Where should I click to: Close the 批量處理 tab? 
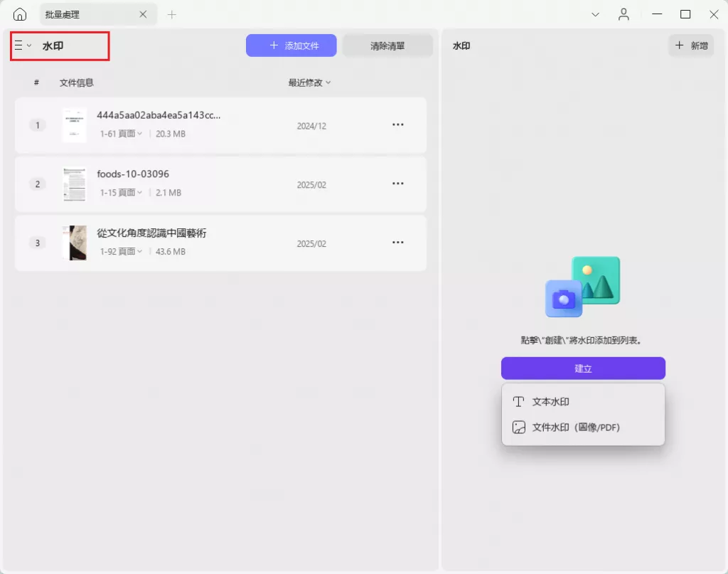143,14
